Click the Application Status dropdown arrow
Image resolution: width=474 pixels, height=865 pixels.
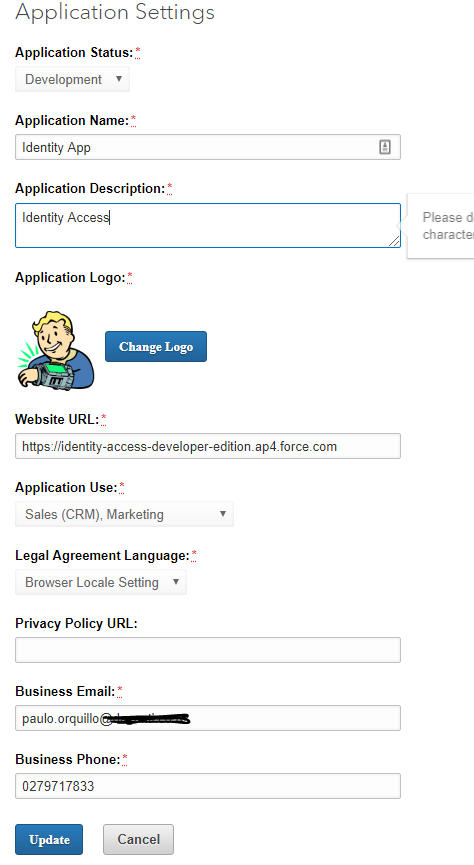(118, 79)
